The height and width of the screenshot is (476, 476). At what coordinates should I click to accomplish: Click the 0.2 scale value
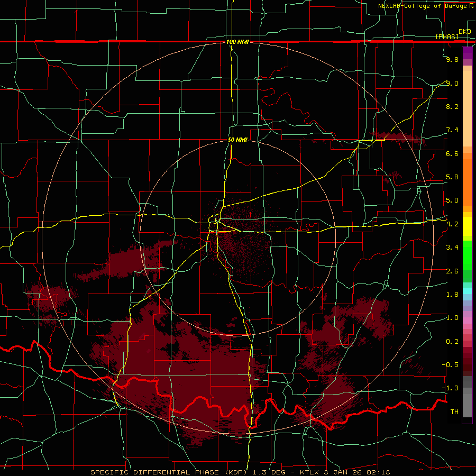coord(452,342)
